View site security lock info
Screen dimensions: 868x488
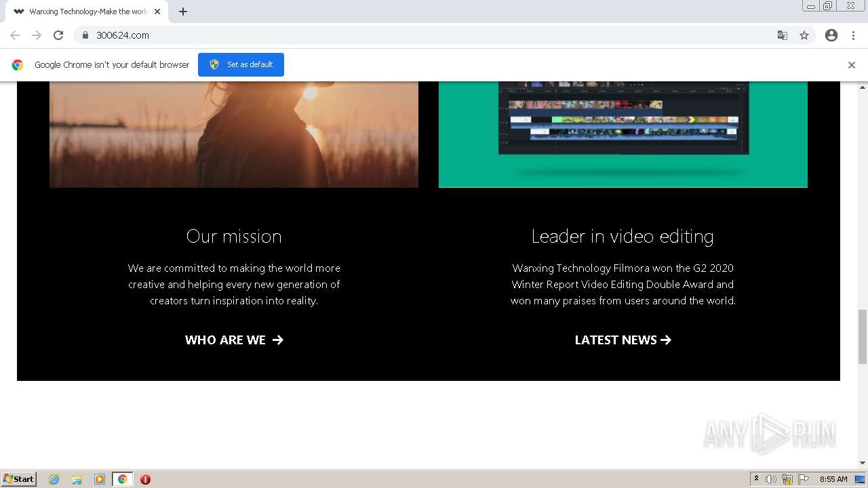(85, 35)
